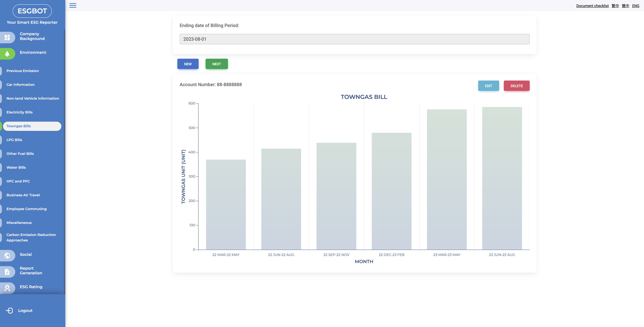
Task: Go to the LPG Bills page
Action: [x=14, y=140]
